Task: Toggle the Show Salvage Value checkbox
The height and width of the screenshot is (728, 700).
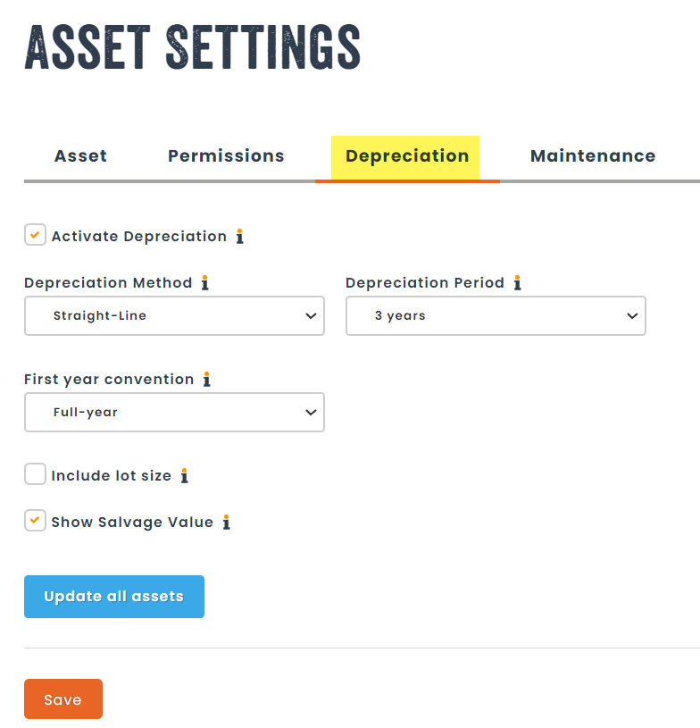Action: point(35,521)
